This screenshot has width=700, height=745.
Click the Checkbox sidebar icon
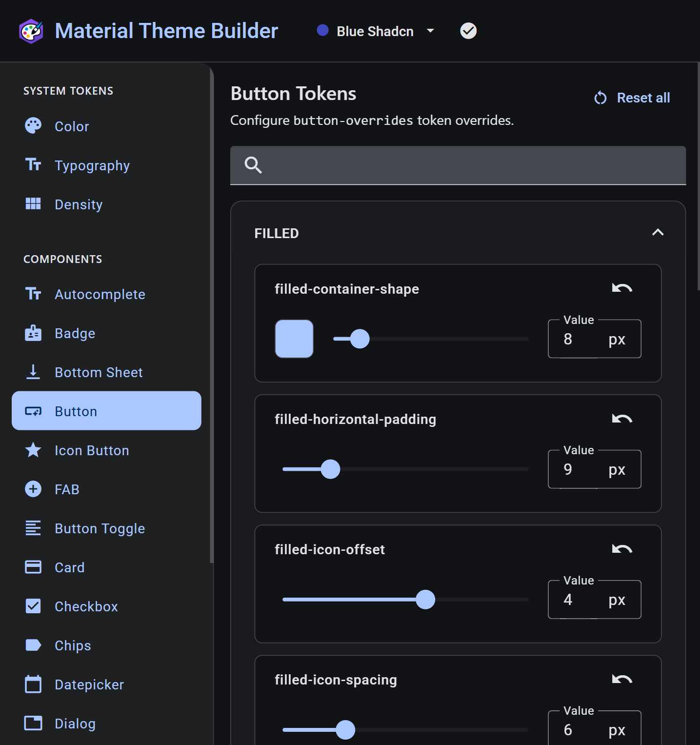tap(33, 606)
